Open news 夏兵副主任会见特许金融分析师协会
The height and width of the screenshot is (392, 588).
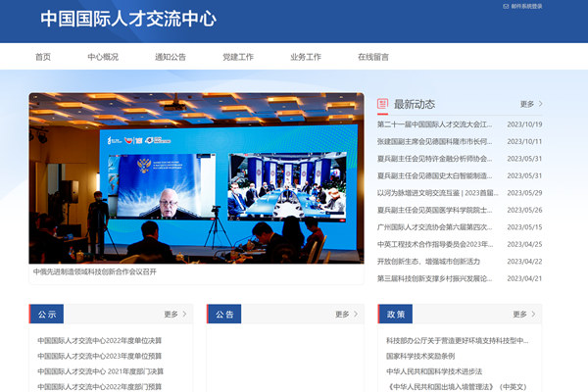click(434, 159)
